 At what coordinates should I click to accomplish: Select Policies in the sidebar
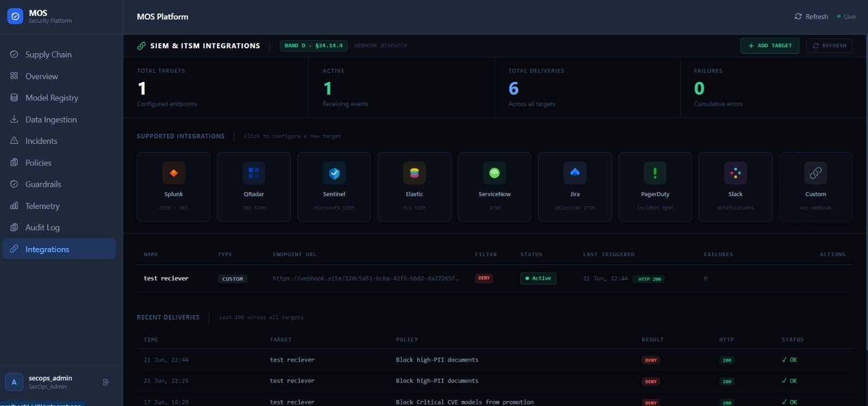point(59,162)
